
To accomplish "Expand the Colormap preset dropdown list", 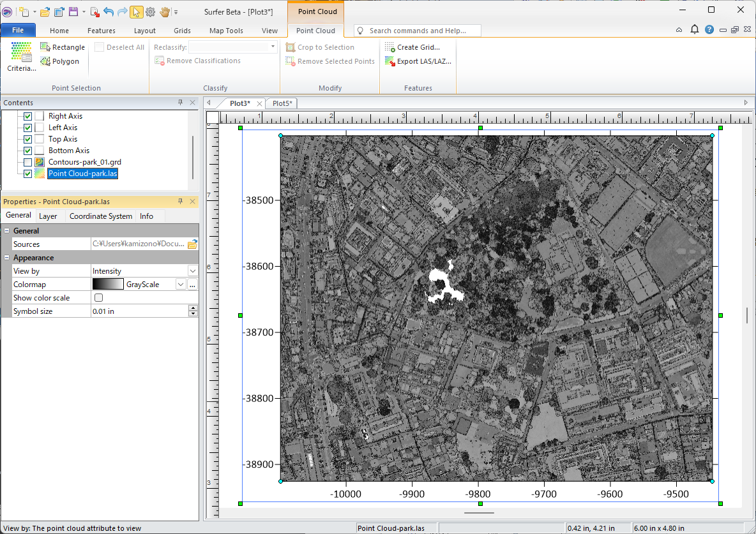I will (x=181, y=285).
